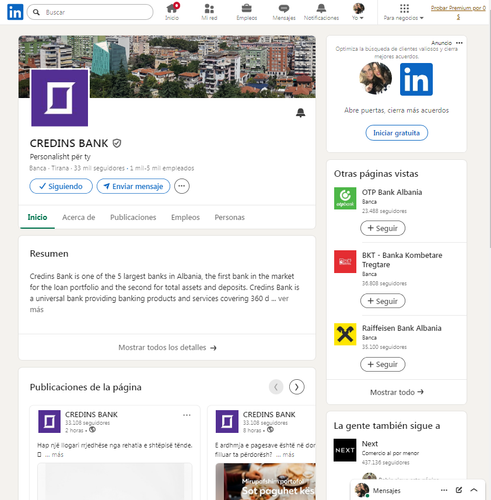This screenshot has height=500, width=491.
Task: Expand summary with ver más
Action: [283, 298]
